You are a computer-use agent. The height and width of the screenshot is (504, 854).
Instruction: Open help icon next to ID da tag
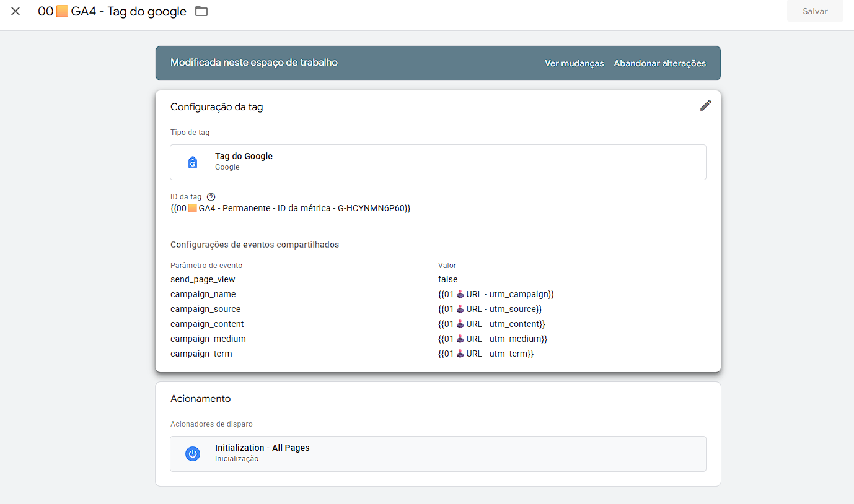click(211, 197)
